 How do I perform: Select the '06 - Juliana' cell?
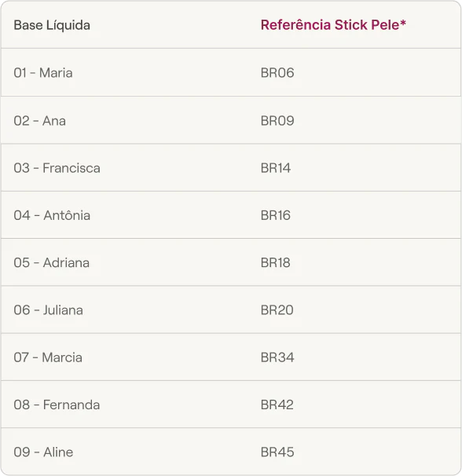48,310
